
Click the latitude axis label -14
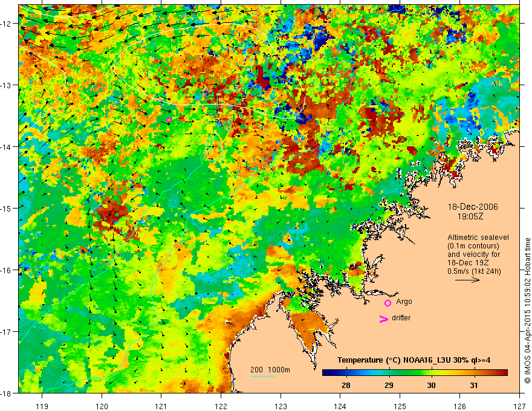7,147
